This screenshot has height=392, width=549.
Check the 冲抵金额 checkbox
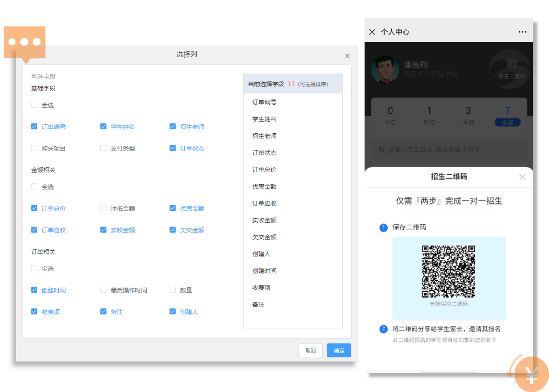tap(103, 208)
